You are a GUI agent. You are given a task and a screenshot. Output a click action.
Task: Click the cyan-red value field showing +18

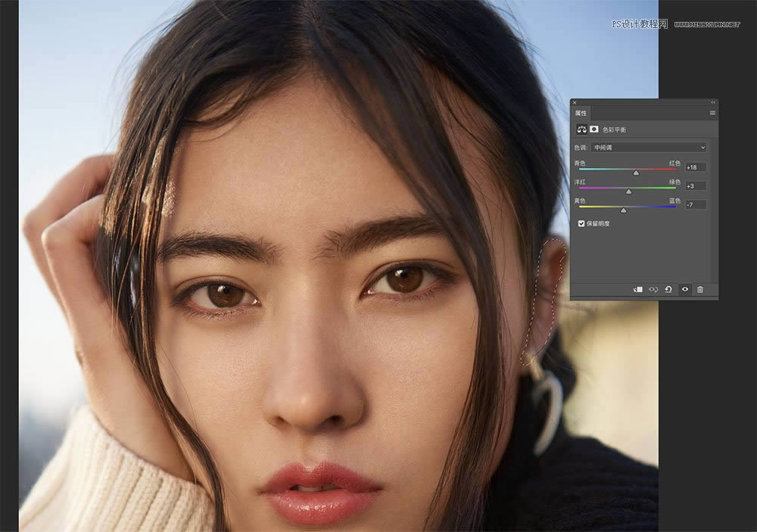pyautogui.click(x=696, y=167)
